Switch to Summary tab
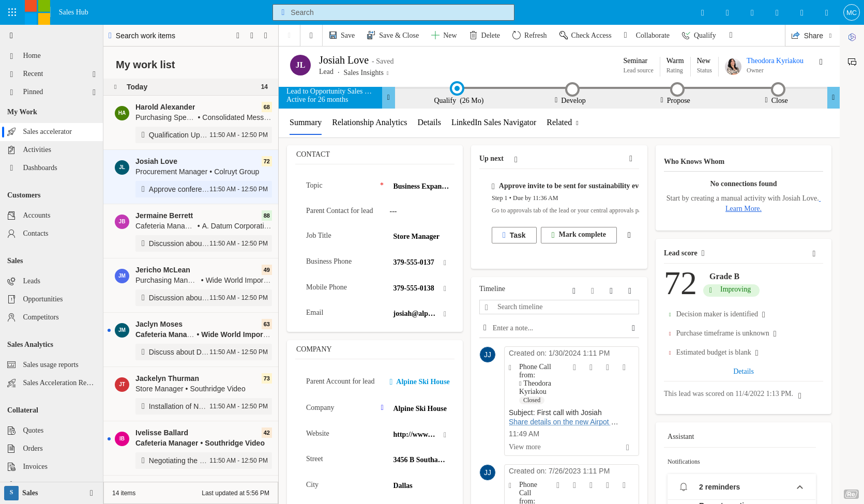The width and height of the screenshot is (864, 504). (x=306, y=123)
